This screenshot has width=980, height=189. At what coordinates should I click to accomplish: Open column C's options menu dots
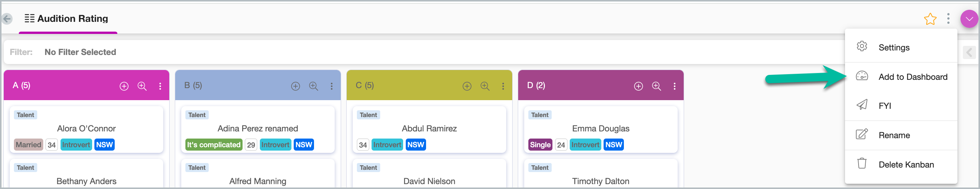click(x=503, y=86)
